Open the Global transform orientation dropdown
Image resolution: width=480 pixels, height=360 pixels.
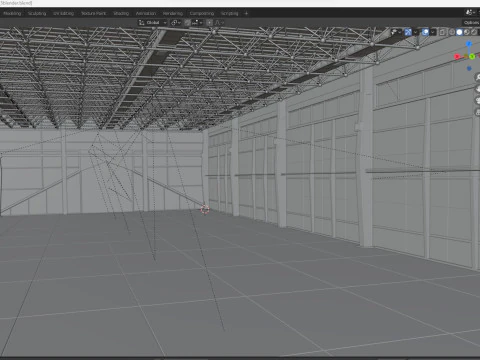coord(152,23)
